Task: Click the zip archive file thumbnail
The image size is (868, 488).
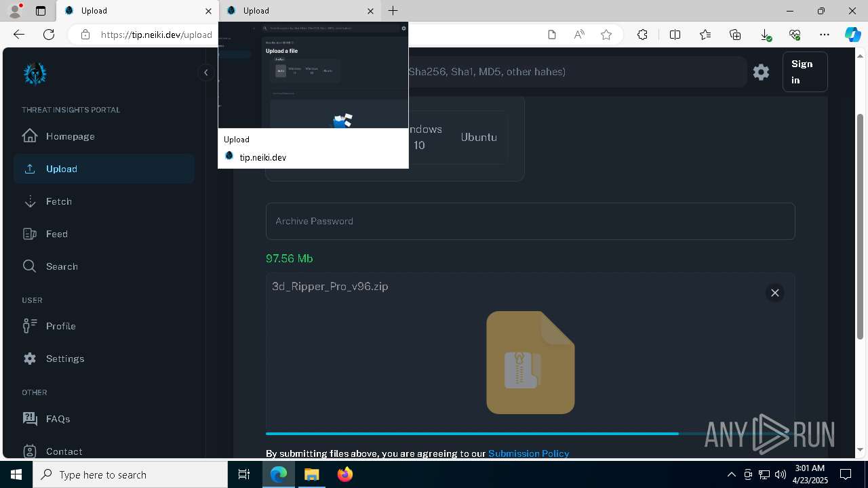Action: pos(530,363)
